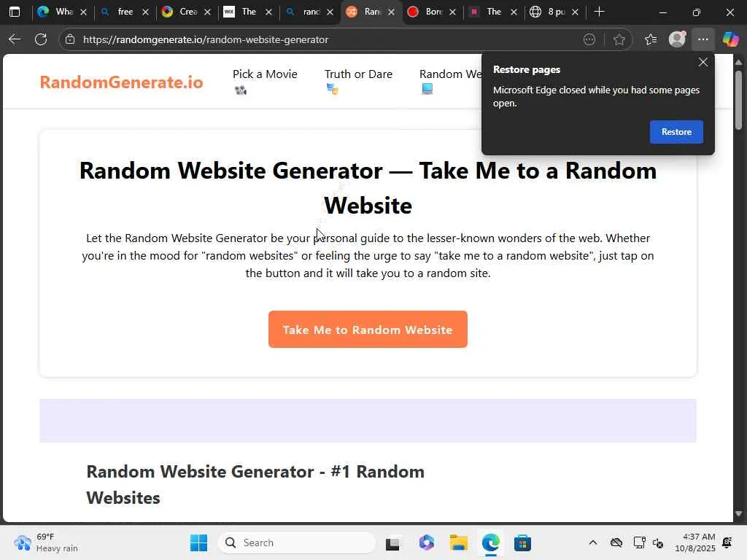Click the browser back arrow
747x560 pixels.
(15, 39)
